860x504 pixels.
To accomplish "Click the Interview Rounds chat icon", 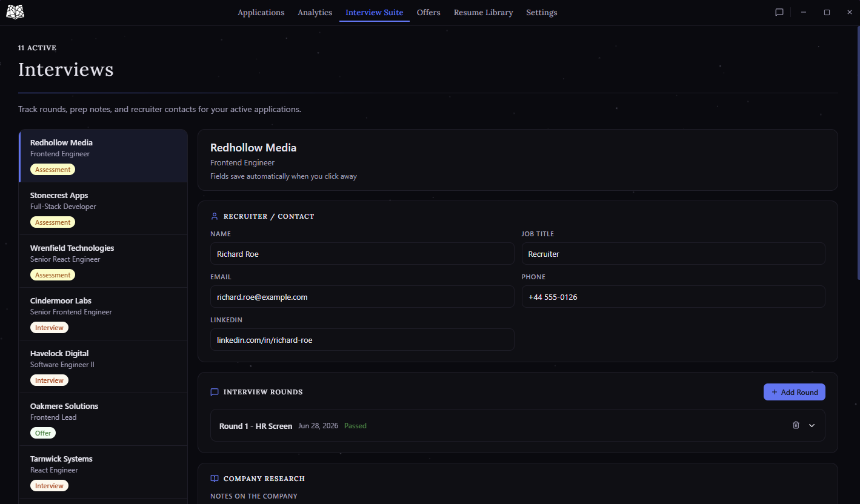I will pos(215,392).
